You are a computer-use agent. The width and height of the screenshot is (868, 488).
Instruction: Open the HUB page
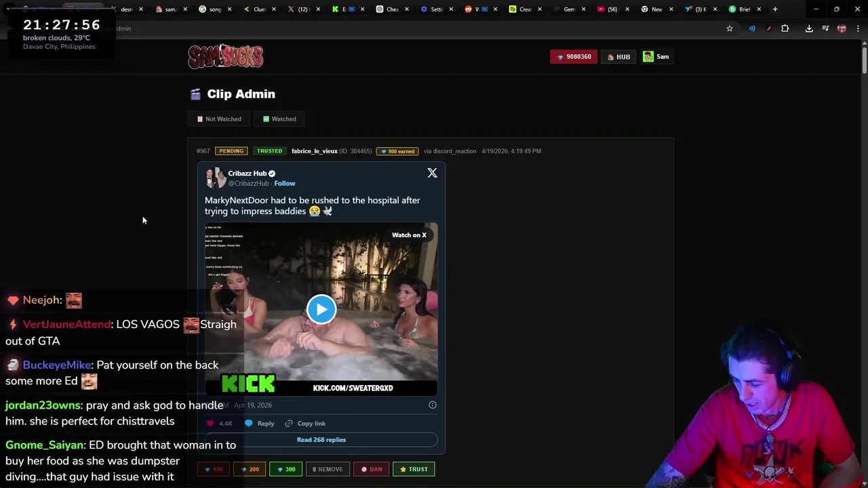point(618,57)
